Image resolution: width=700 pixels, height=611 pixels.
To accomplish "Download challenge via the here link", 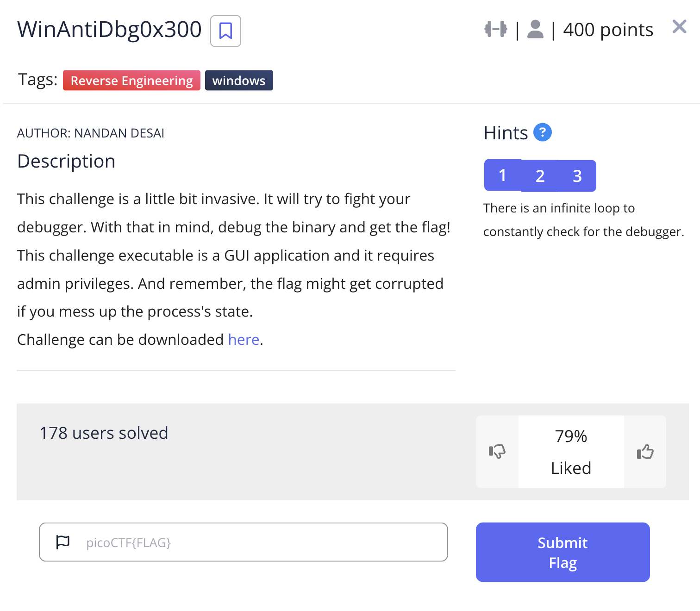I will tap(244, 340).
